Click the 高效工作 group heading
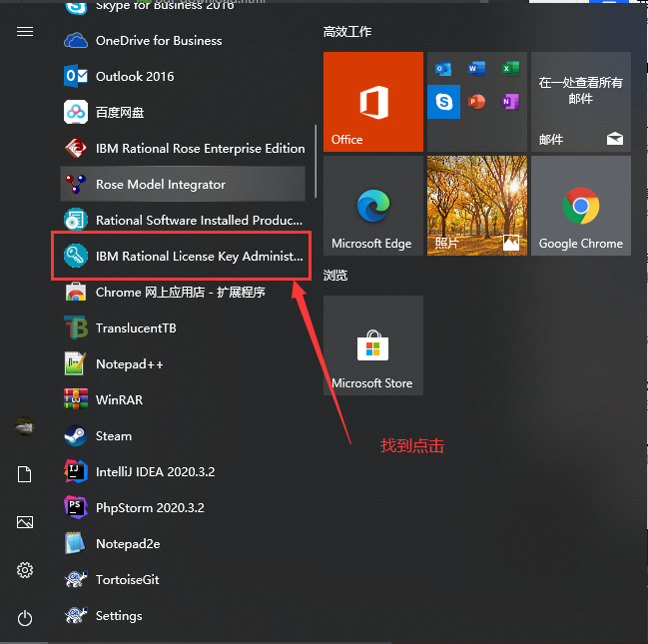 (347, 31)
